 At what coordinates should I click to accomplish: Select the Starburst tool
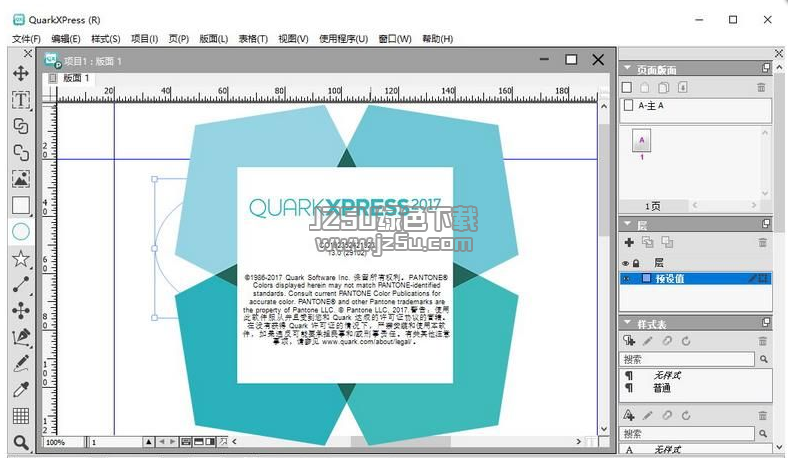pos(21,258)
